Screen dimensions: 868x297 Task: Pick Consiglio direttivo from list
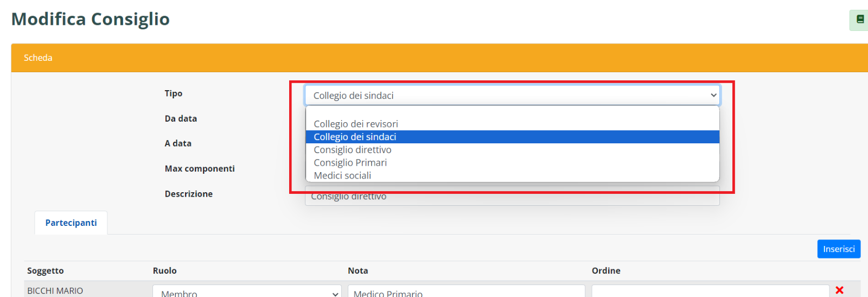pos(512,150)
